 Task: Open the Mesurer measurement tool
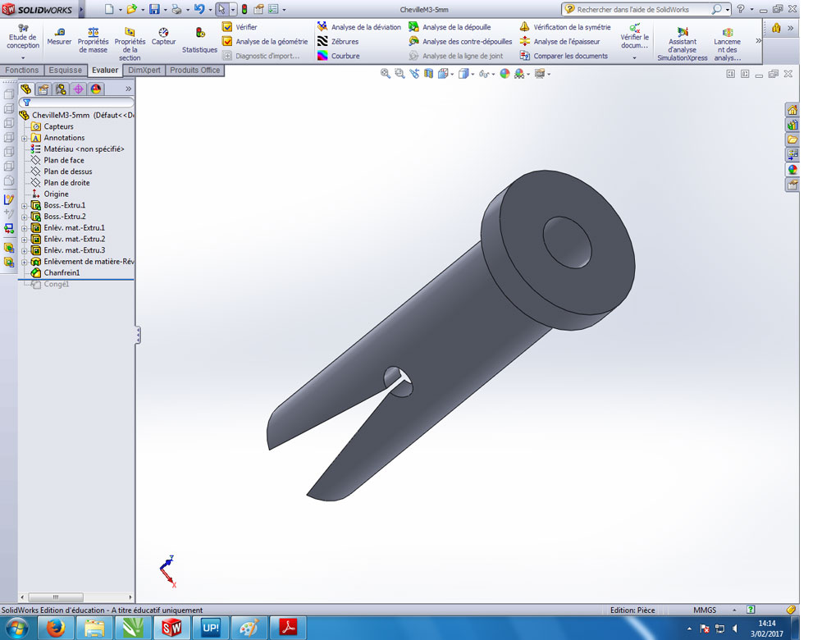pos(59,37)
